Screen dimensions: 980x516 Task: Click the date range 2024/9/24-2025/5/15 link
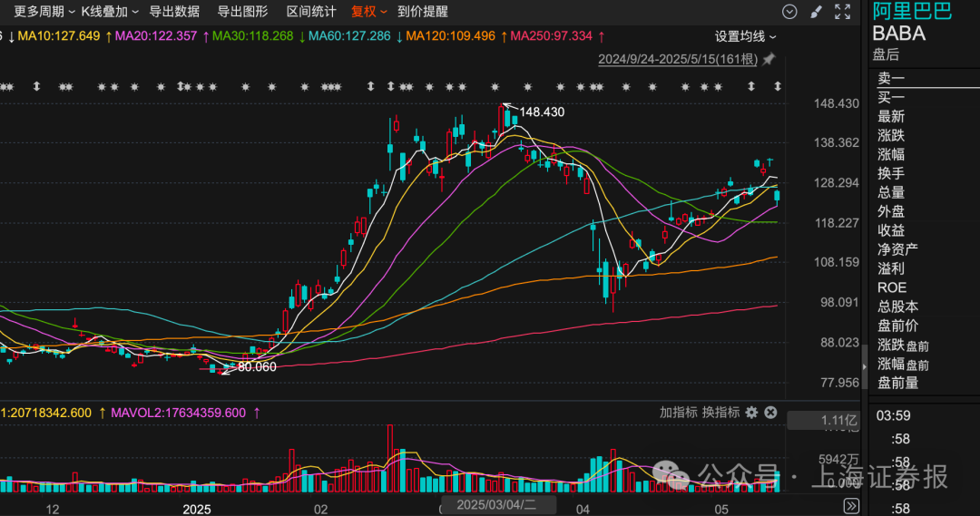[678, 59]
